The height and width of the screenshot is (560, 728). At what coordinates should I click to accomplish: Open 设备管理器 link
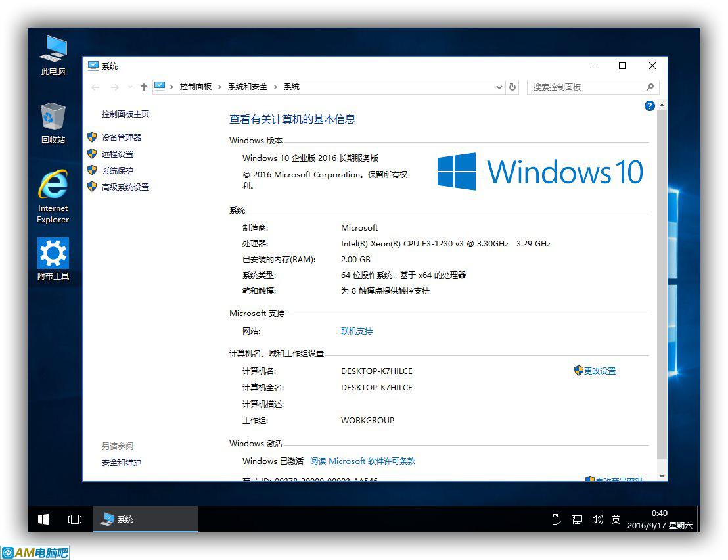[x=122, y=138]
